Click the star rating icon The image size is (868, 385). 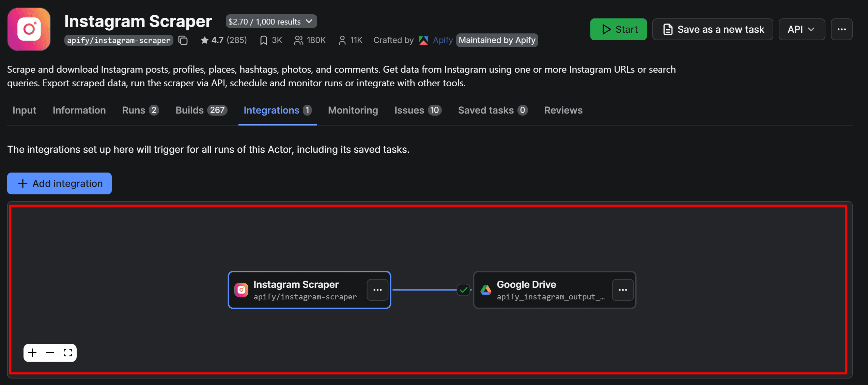pos(205,40)
